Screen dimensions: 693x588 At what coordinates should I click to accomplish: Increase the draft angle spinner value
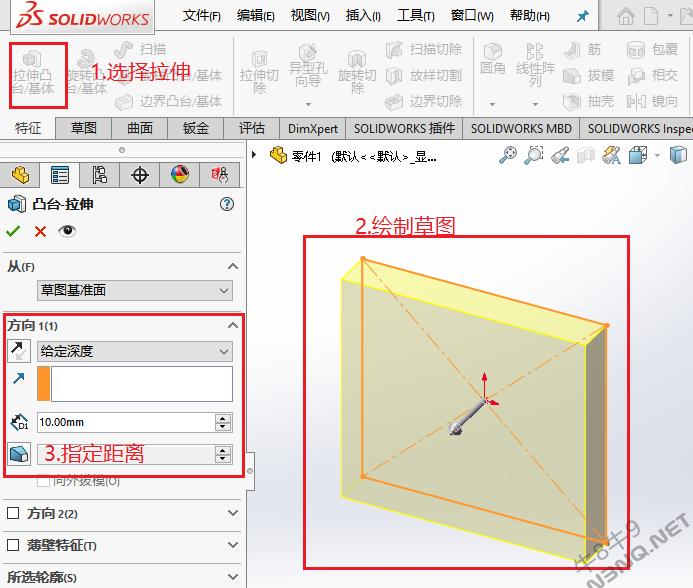223,450
